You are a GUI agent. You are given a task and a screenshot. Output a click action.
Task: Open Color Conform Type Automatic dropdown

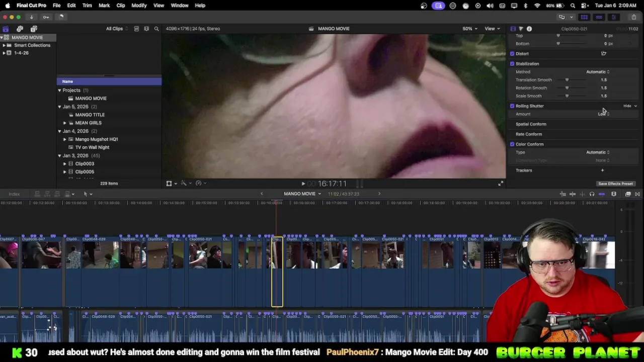(598, 152)
